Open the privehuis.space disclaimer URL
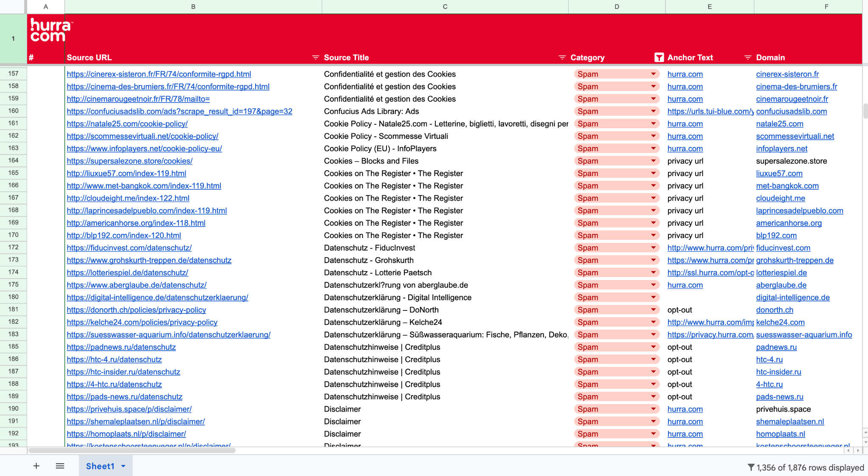The image size is (868, 476). click(129, 409)
